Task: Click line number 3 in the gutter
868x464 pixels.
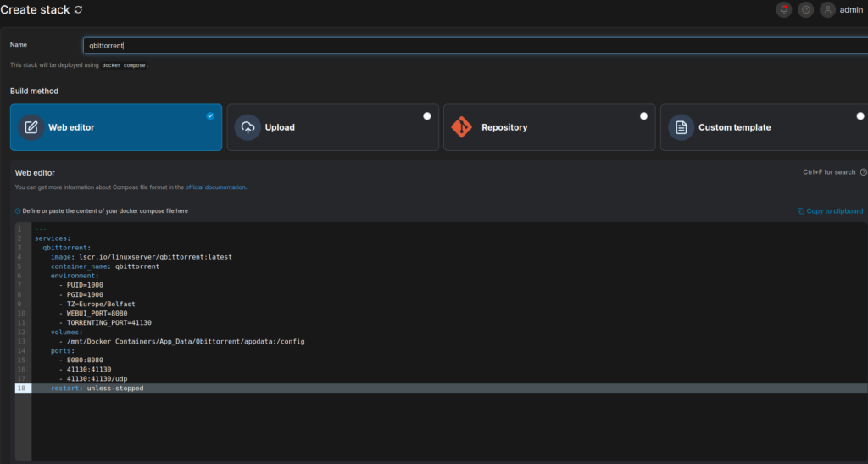Action: click(x=19, y=248)
